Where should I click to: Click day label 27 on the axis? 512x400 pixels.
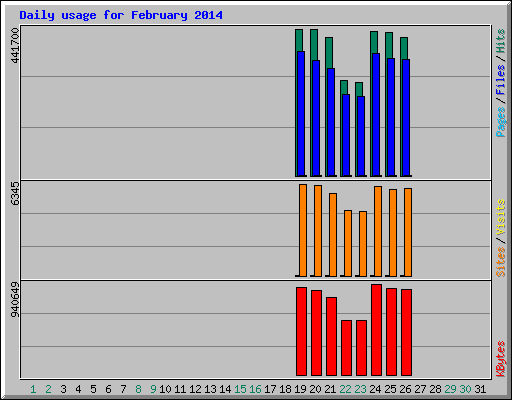420,389
